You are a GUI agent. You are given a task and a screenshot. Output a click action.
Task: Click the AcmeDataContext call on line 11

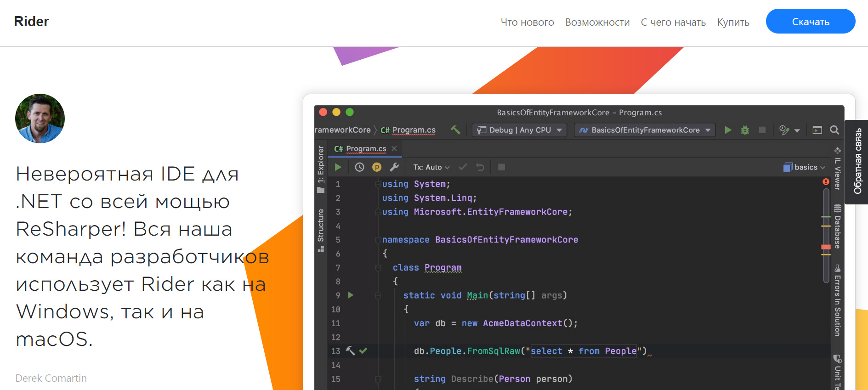pos(522,323)
